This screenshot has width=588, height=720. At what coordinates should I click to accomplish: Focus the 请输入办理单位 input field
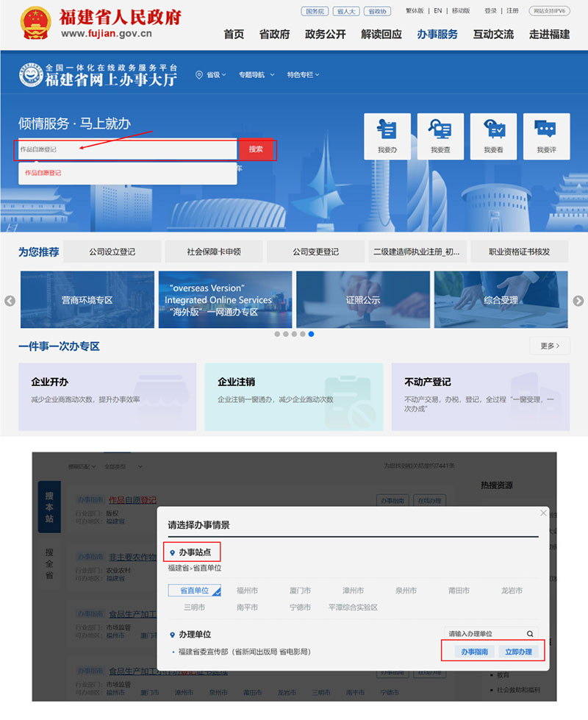point(491,634)
